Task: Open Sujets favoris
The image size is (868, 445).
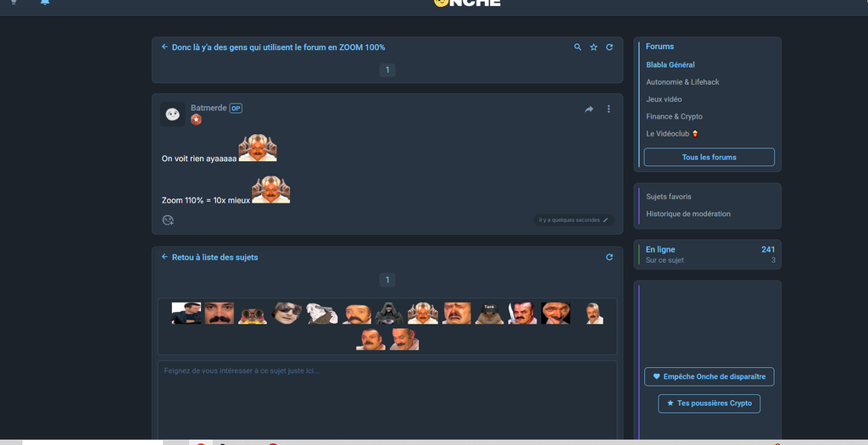Action: pos(669,197)
